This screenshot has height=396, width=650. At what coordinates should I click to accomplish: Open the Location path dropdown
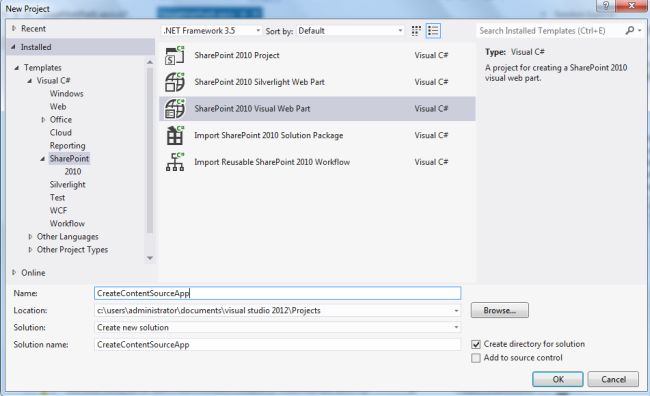pos(456,311)
